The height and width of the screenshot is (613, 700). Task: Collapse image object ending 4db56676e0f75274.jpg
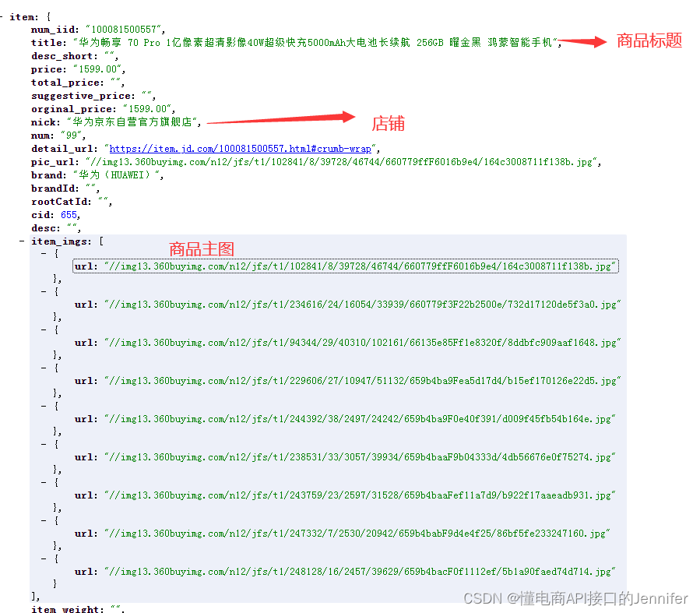click(44, 444)
